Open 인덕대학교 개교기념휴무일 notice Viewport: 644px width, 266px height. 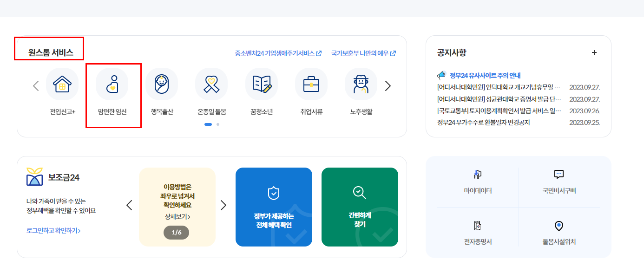(x=499, y=87)
